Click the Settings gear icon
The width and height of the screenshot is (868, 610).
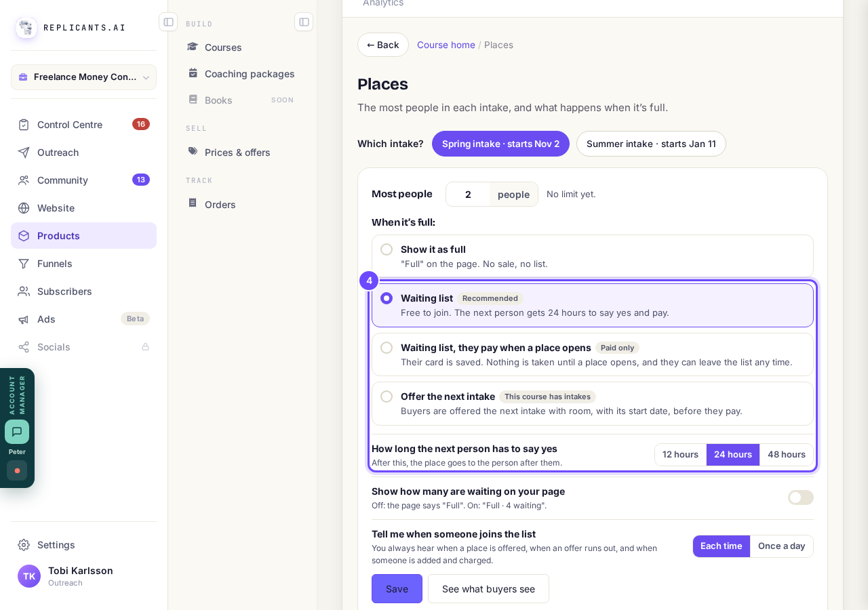[x=24, y=545]
